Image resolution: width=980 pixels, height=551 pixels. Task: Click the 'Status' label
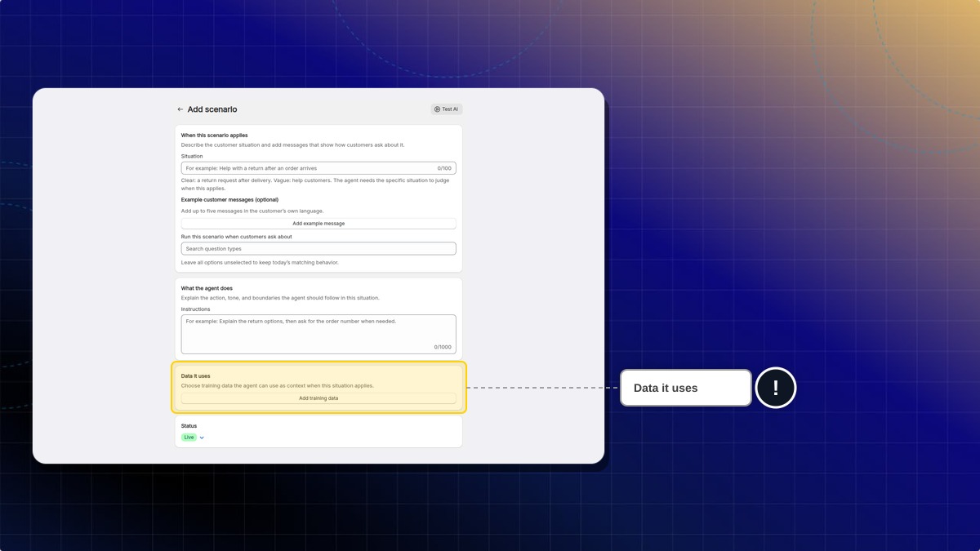click(189, 426)
